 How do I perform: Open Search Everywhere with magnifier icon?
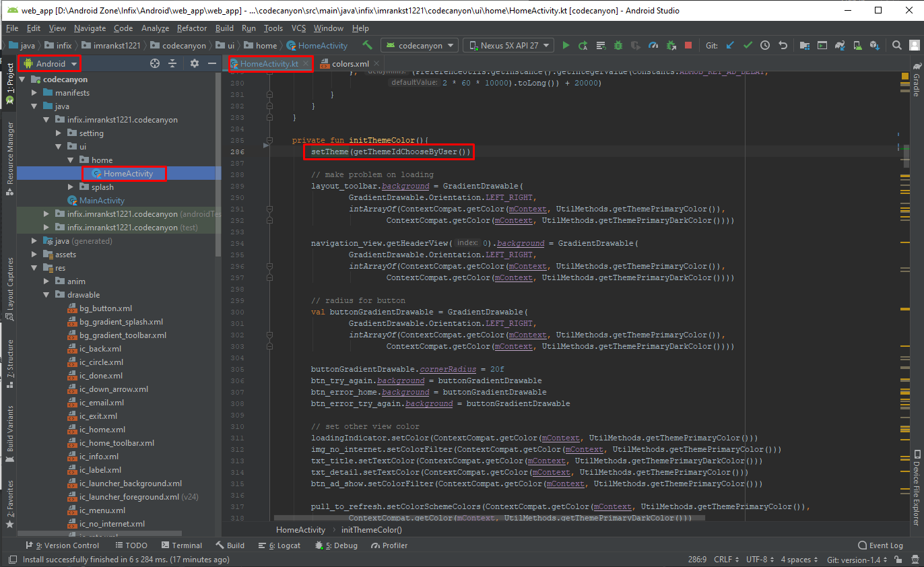(896, 45)
